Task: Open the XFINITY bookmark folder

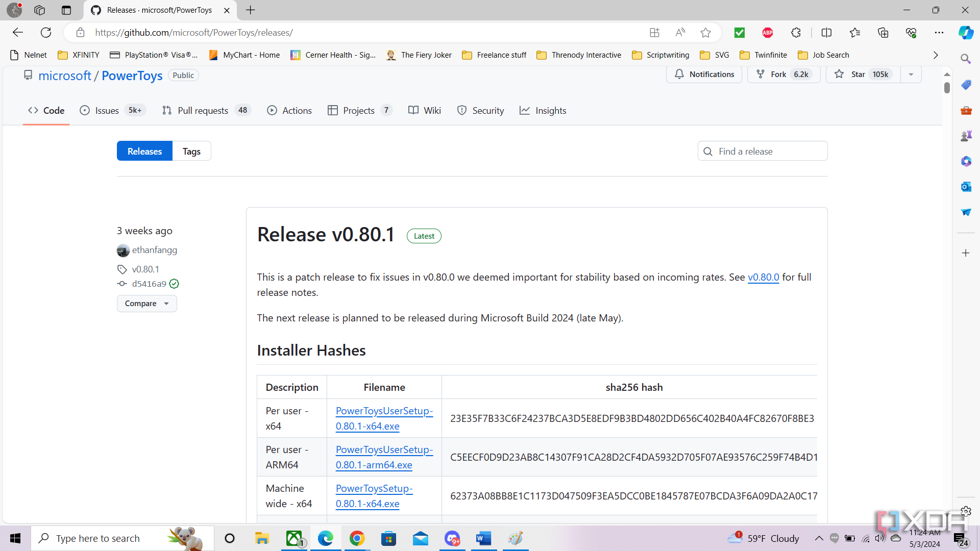Action: click(x=79, y=55)
